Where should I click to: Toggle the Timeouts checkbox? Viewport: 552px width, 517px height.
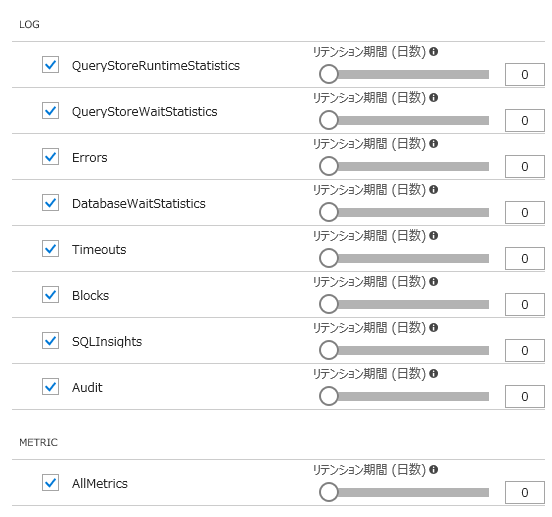[x=50, y=249]
